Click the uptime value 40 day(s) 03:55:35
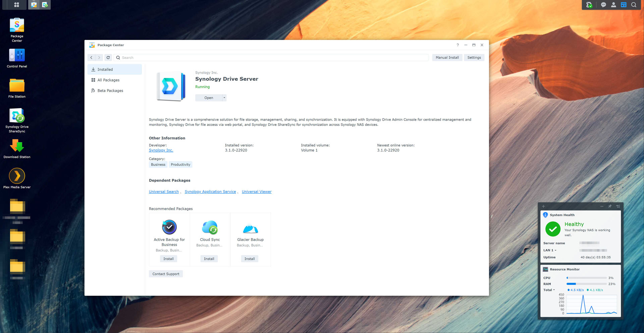This screenshot has width=644, height=333. pos(595,257)
